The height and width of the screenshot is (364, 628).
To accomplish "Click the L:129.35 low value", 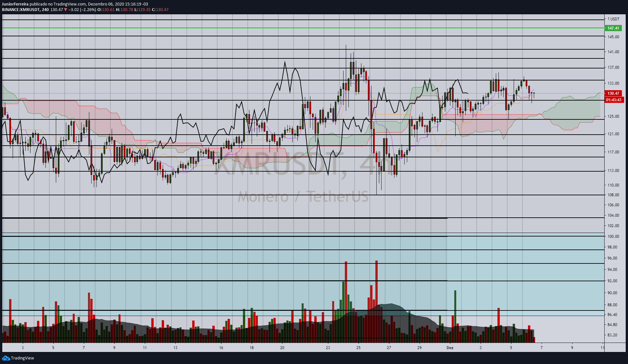I will click(x=143, y=10).
